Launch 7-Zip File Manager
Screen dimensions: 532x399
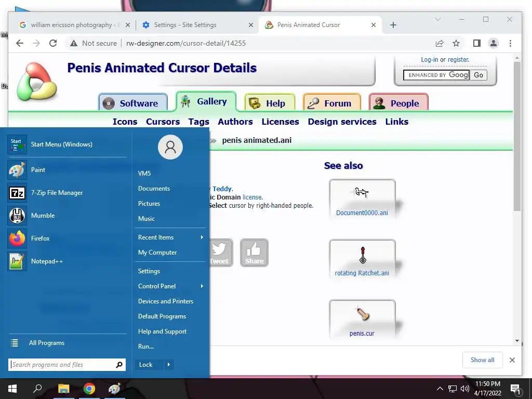point(67,193)
